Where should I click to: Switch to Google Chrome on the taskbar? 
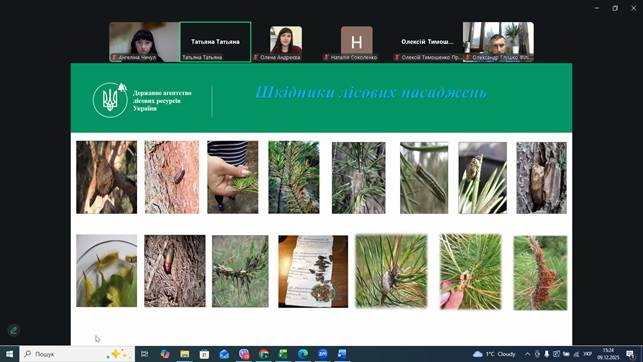(x=263, y=354)
